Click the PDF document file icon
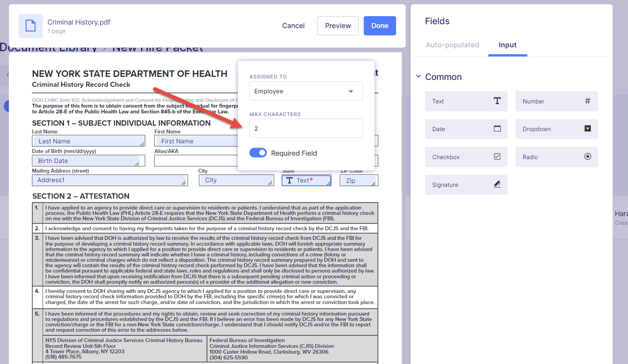 30,26
